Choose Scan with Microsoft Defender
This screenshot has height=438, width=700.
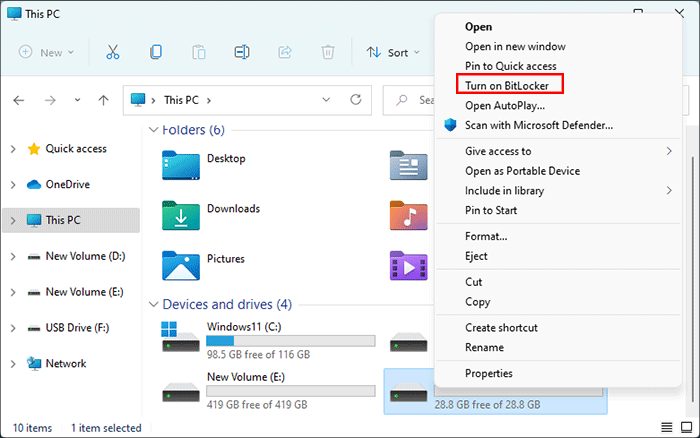[x=539, y=125]
